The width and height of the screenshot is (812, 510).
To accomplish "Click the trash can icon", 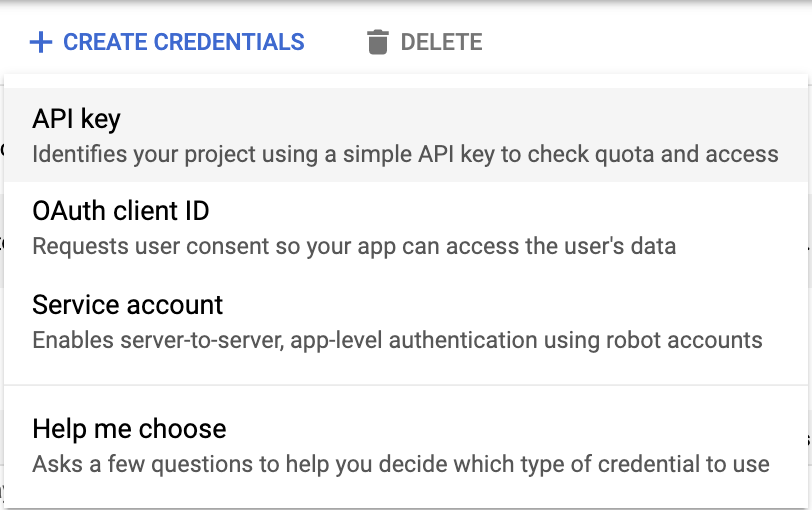I will (x=377, y=43).
